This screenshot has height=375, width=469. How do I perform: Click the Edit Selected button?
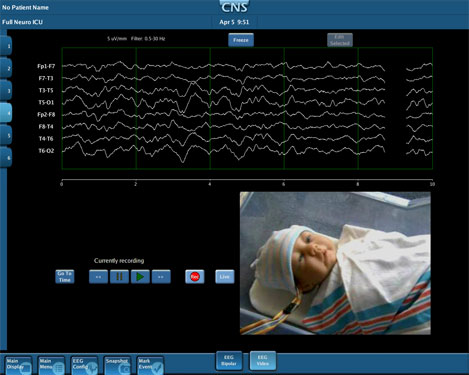point(340,40)
